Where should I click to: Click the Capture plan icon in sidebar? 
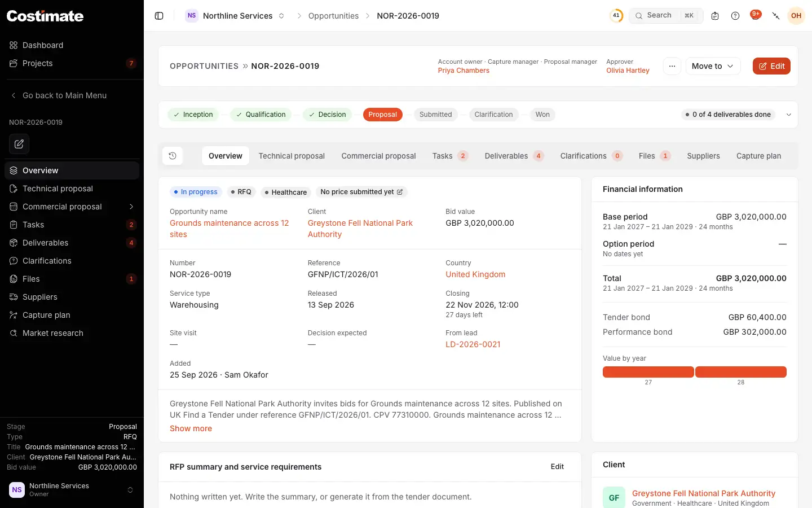(x=14, y=315)
